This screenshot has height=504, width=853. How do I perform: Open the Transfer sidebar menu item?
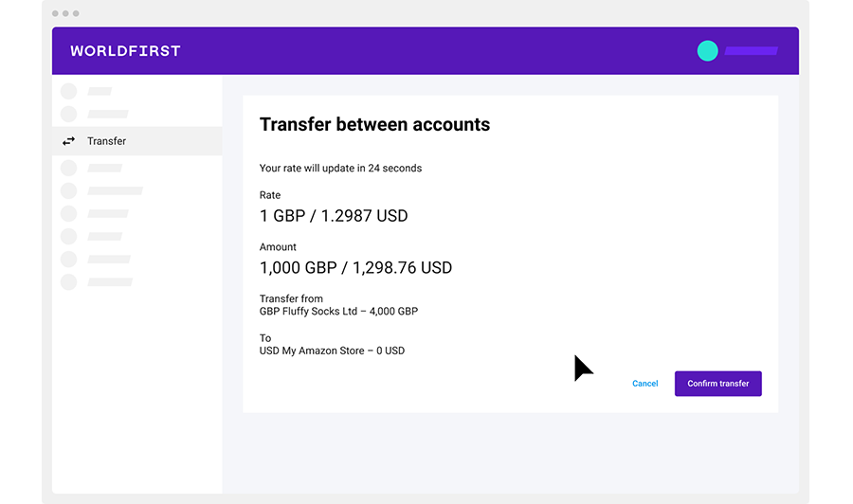coord(137,141)
